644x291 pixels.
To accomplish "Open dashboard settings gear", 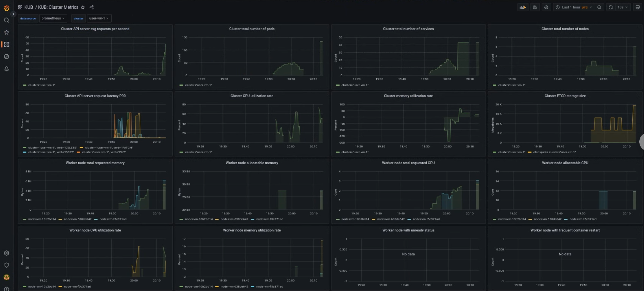I will point(546,7).
